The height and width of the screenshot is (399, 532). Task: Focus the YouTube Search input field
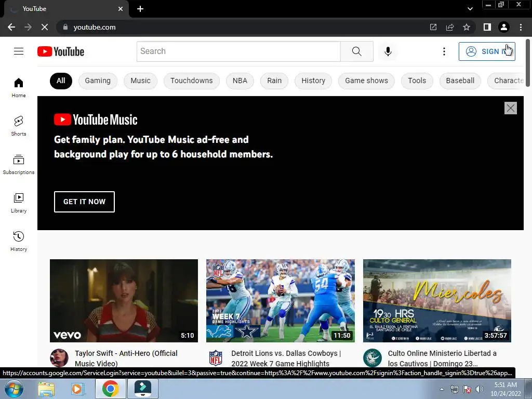point(238,51)
